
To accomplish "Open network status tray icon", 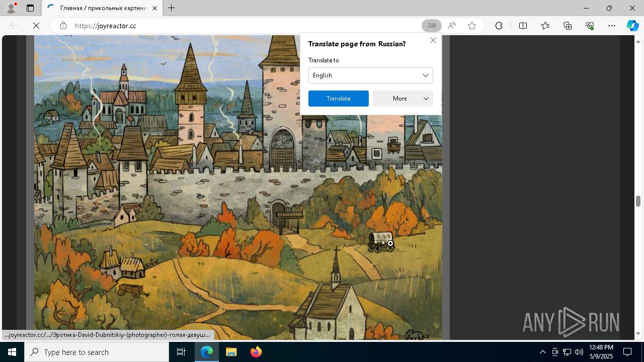I will pos(567,352).
